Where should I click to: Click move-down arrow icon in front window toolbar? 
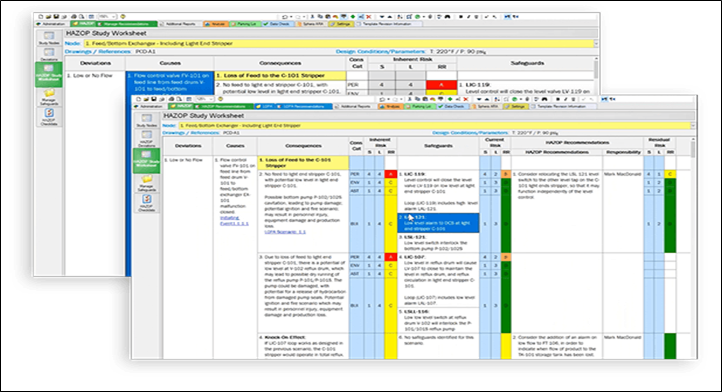(x=479, y=99)
